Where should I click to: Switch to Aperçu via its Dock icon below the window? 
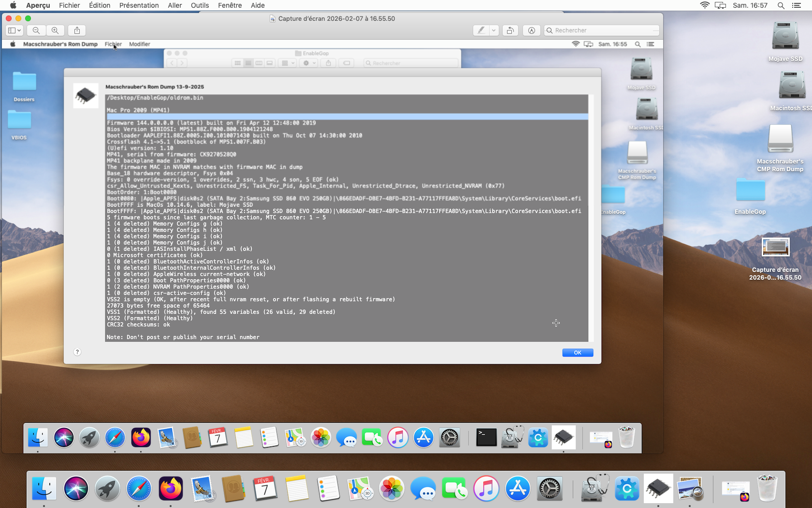pos(690,488)
